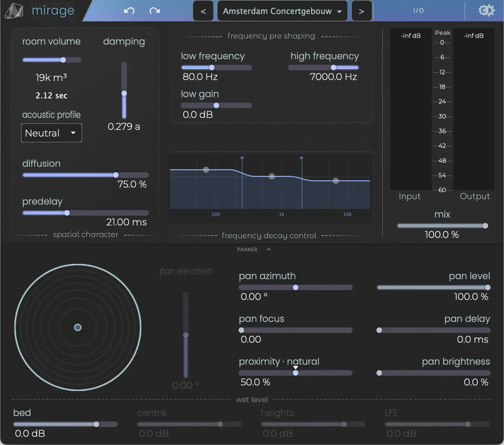This screenshot has height=445, width=504.
Task: Click the Input level meter
Action: click(x=411, y=109)
